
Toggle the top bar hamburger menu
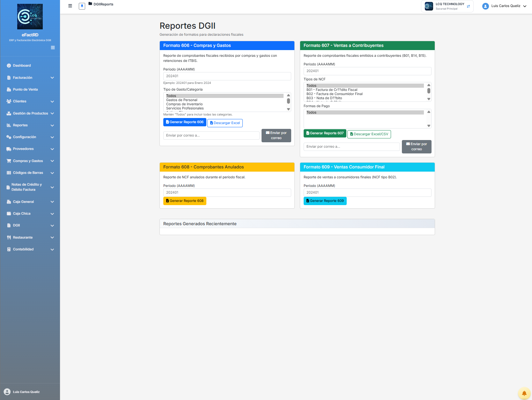pyautogui.click(x=70, y=6)
